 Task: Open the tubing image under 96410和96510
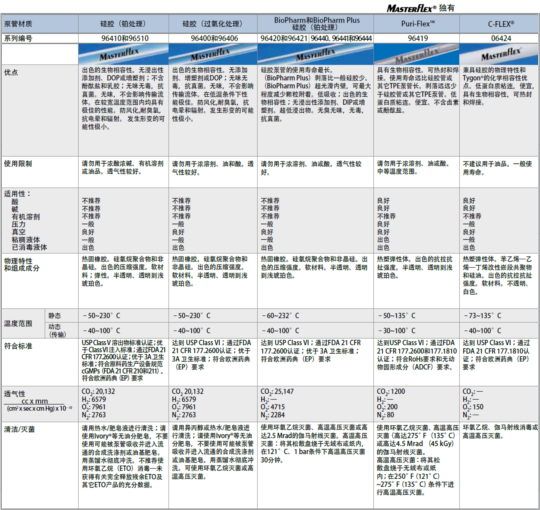click(x=123, y=54)
